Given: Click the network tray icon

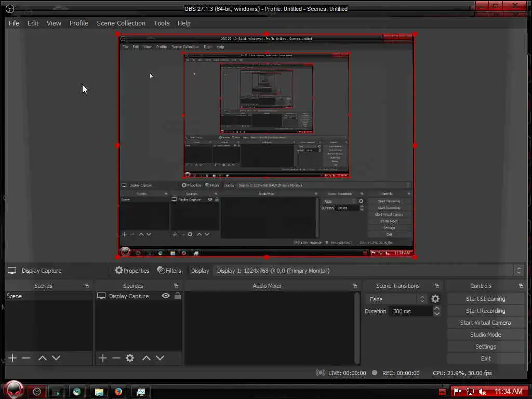Looking at the screenshot, I should point(470,392).
